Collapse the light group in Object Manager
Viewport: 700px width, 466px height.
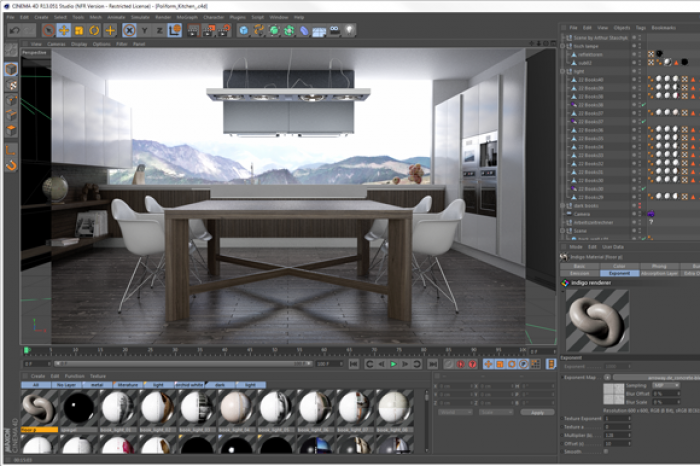click(563, 71)
